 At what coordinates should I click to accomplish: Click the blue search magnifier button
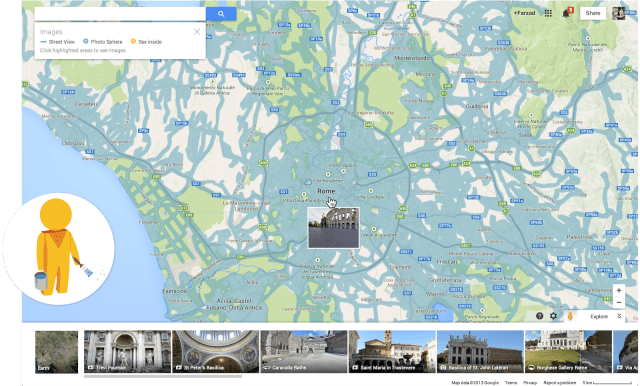point(221,14)
